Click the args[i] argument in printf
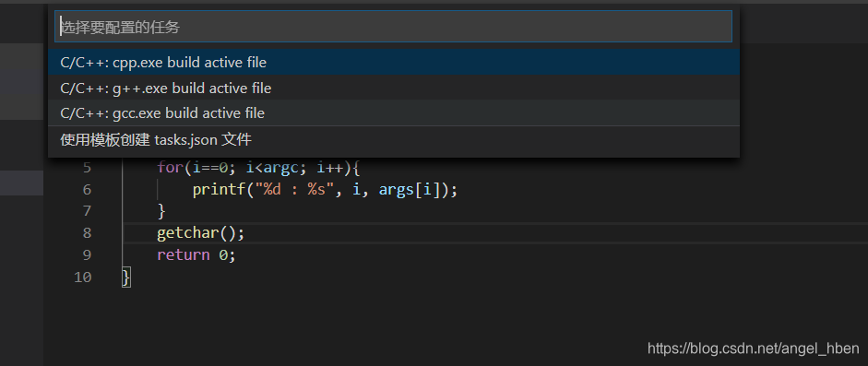This screenshot has width=868, height=366. (x=414, y=190)
